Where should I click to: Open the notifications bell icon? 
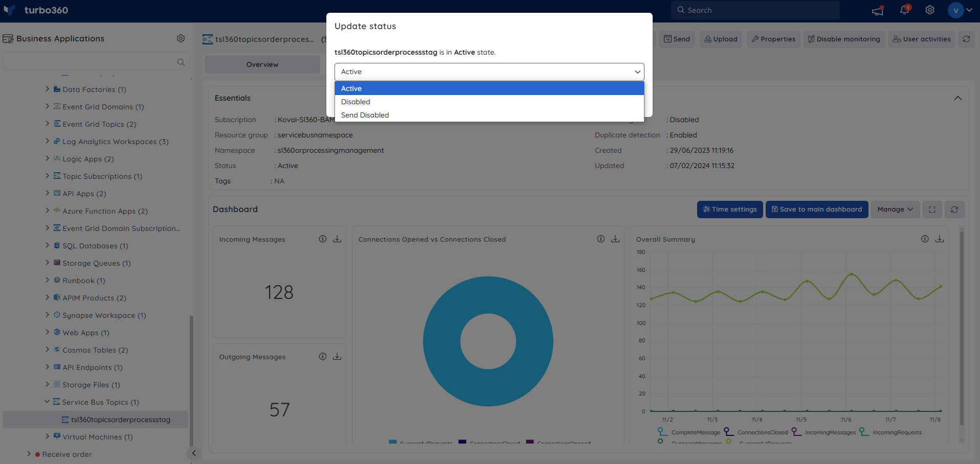click(x=905, y=10)
